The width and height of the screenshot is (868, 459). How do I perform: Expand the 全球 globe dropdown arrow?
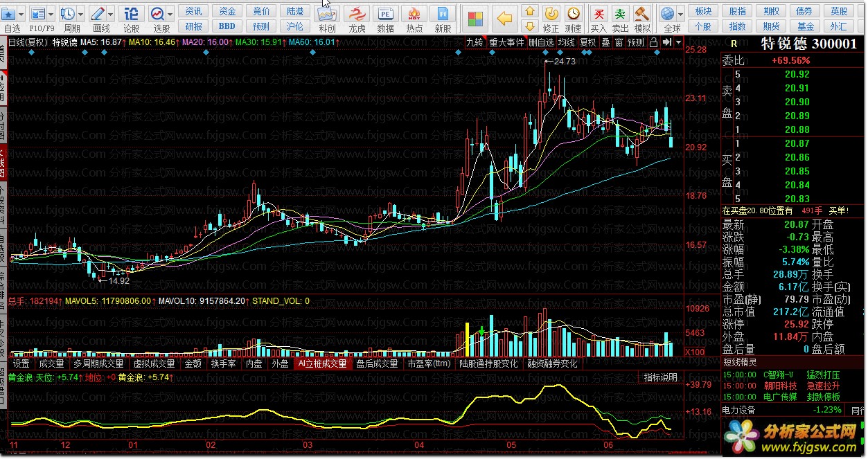[x=680, y=13]
